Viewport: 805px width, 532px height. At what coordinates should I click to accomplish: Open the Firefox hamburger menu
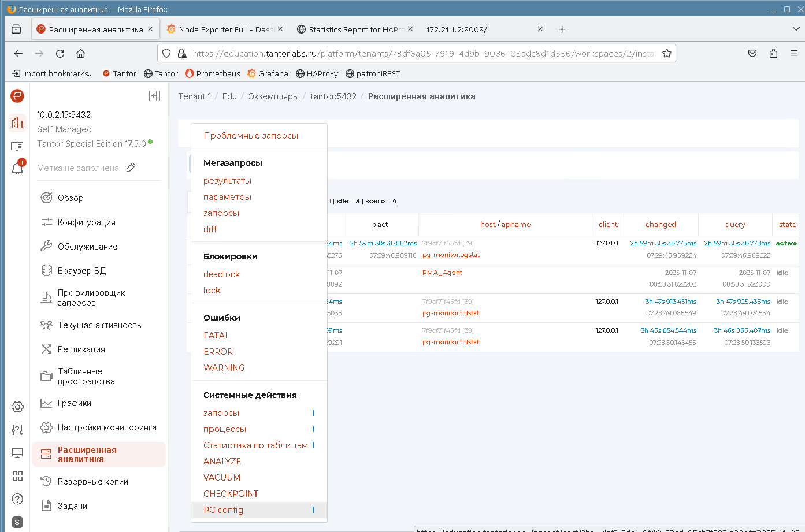[x=794, y=53]
